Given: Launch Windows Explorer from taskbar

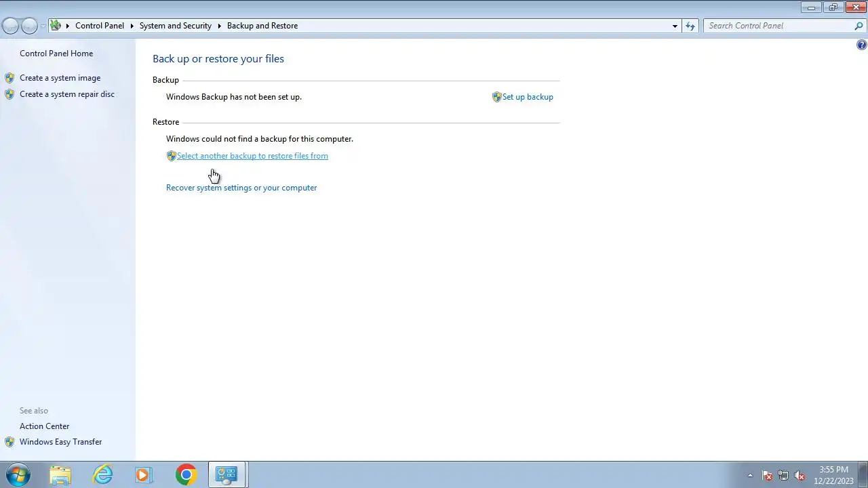Looking at the screenshot, I should [x=60, y=475].
